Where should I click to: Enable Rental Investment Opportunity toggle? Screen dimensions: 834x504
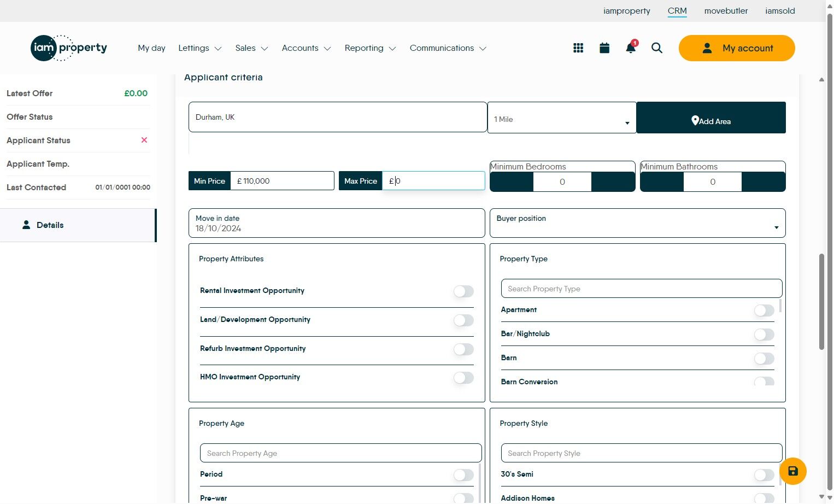pyautogui.click(x=463, y=291)
